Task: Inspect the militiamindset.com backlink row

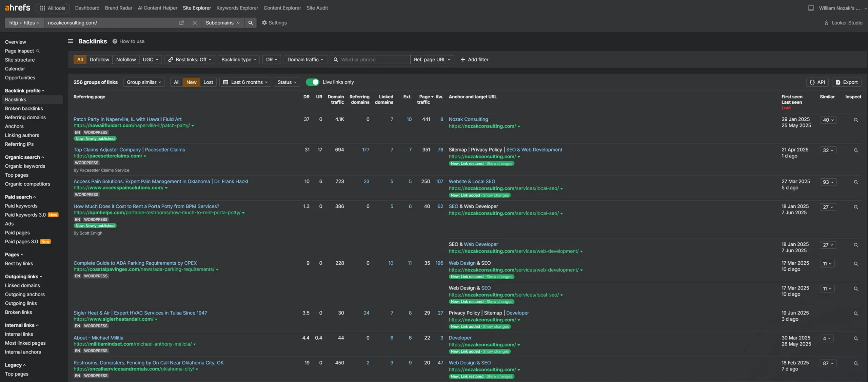Action: [856, 339]
